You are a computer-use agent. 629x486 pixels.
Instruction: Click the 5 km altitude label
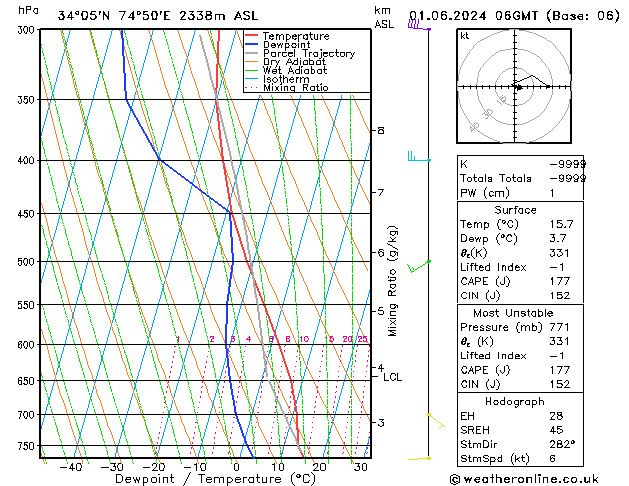coord(381,311)
